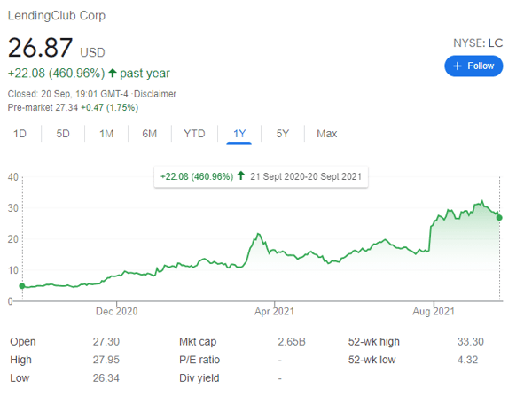Click the Open value 27.30
This screenshot has height=396, width=532.
(106, 341)
